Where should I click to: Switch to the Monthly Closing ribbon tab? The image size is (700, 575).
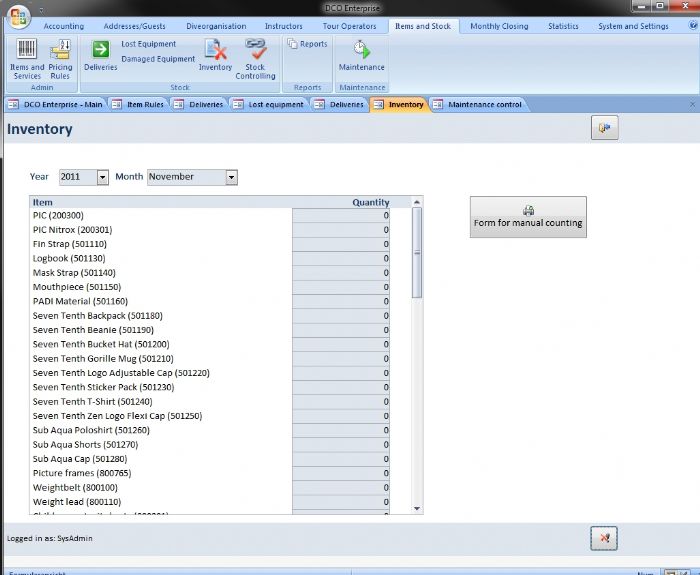499,26
